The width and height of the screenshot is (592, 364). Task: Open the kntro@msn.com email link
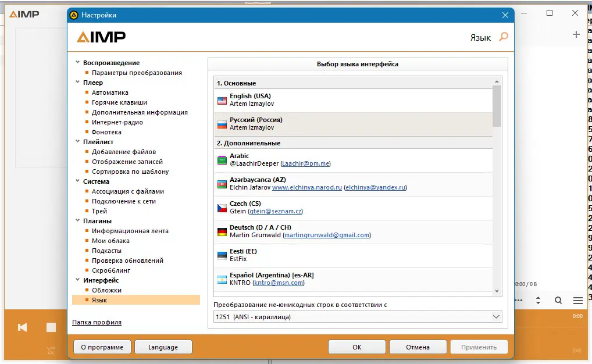click(279, 283)
